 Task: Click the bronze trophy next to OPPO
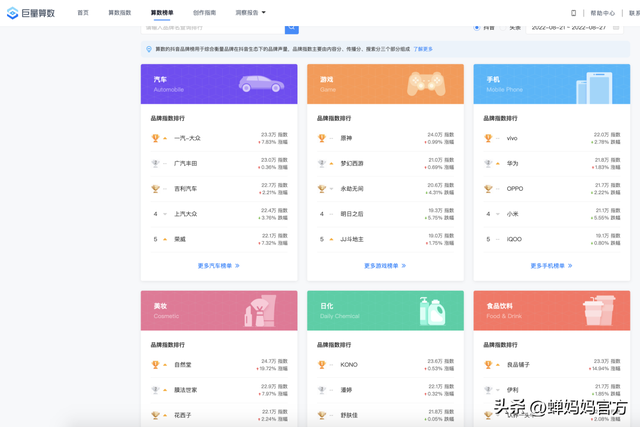488,189
